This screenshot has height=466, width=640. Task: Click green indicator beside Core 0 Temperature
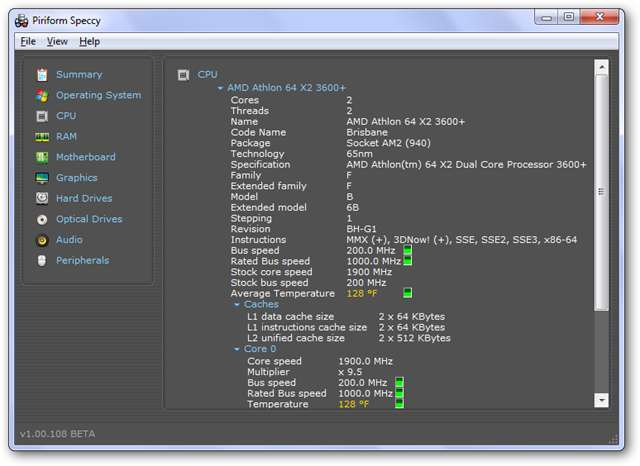click(399, 404)
